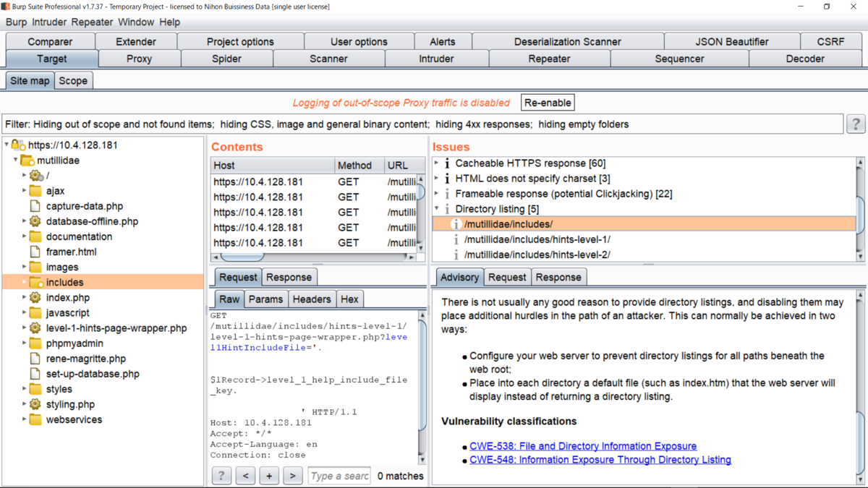Image resolution: width=868 pixels, height=488 pixels.
Task: Click the Burp Suite logo in title bar
Action: [7, 7]
